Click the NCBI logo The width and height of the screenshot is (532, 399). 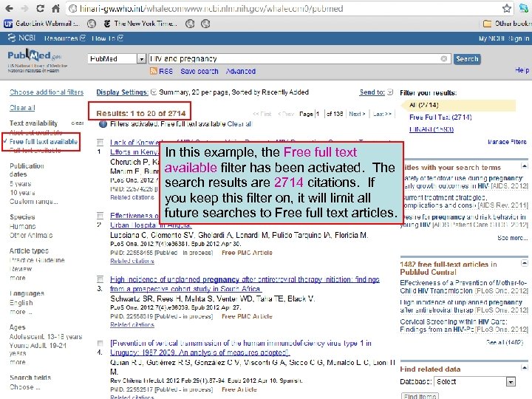point(21,38)
